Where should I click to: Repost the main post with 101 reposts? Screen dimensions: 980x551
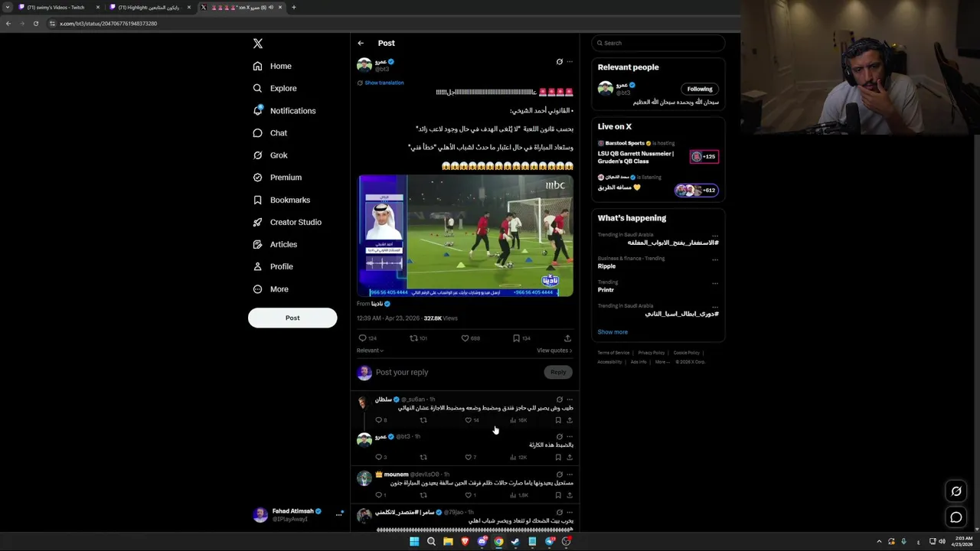coord(418,337)
